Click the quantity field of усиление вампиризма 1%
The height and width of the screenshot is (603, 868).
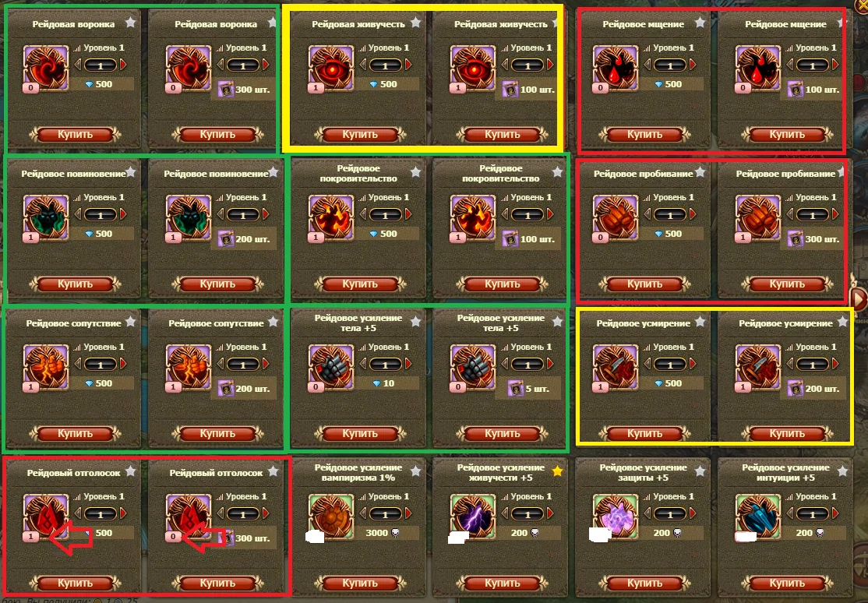385,514
